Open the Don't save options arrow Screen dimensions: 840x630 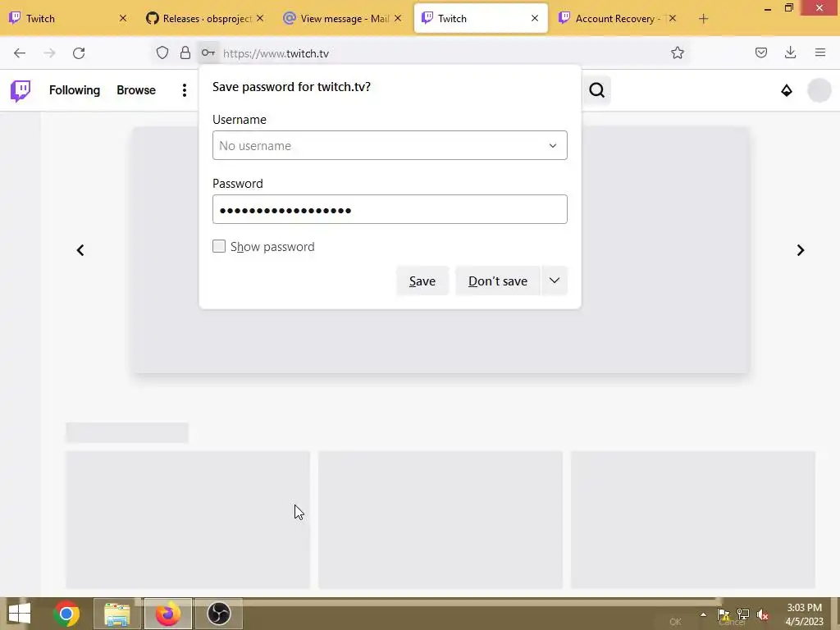click(x=555, y=281)
